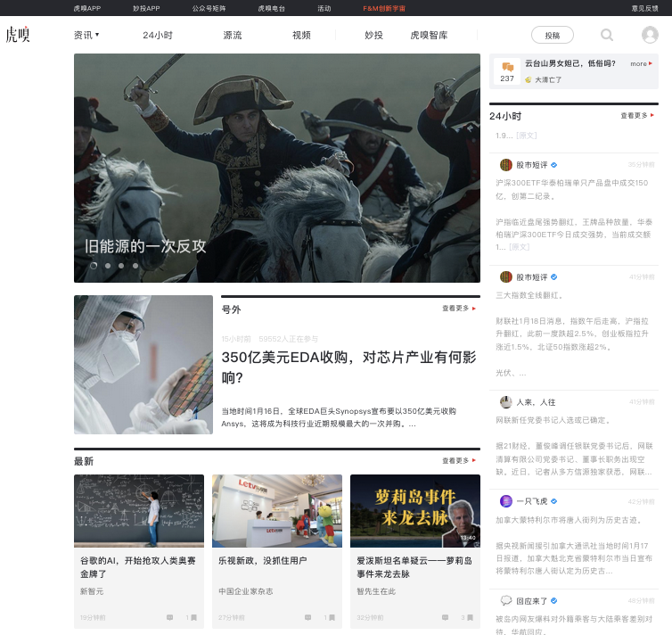672x635 pixels.
Task: Open 乐视新政，没抓住用户 article
Action: [x=263, y=560]
